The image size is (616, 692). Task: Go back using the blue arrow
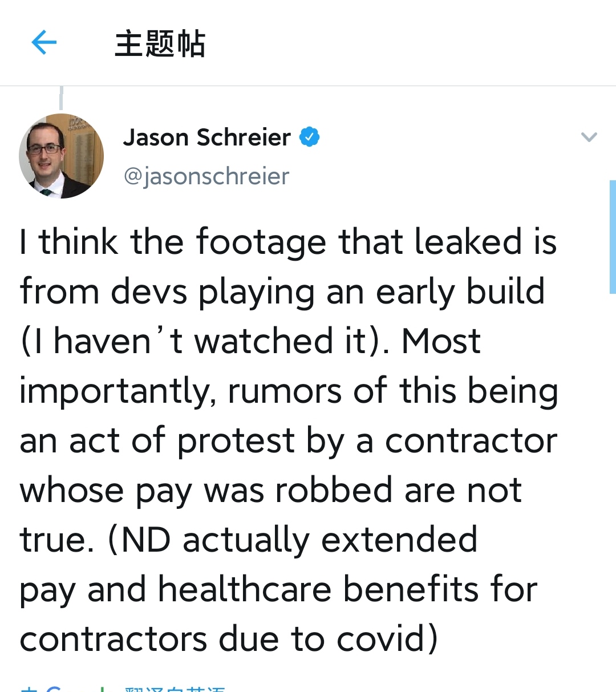tap(44, 43)
